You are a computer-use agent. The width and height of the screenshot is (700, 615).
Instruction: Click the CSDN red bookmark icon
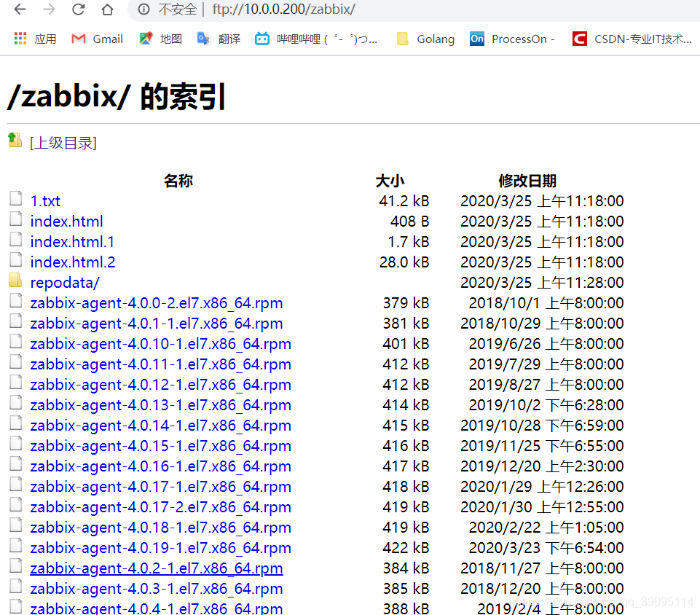pos(579,39)
